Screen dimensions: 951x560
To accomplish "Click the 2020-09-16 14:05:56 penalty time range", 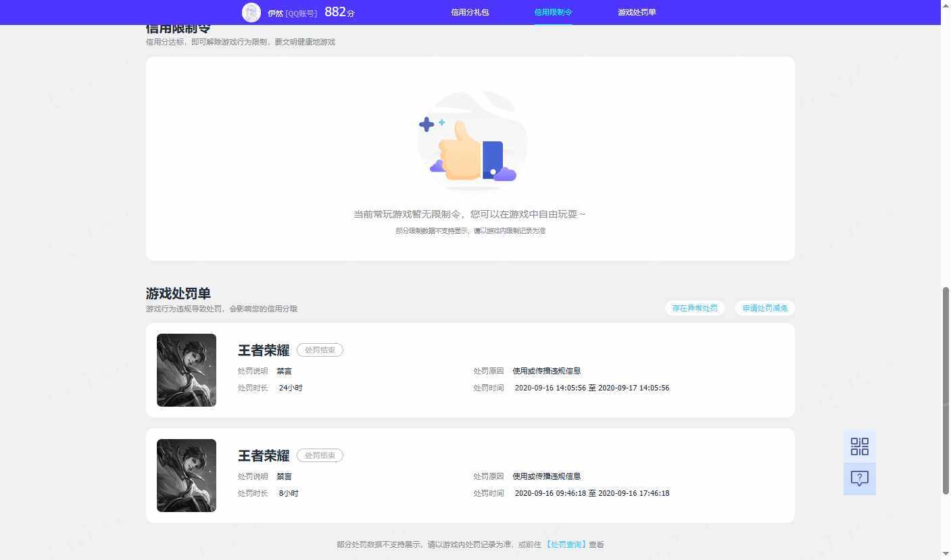I will click(x=592, y=388).
